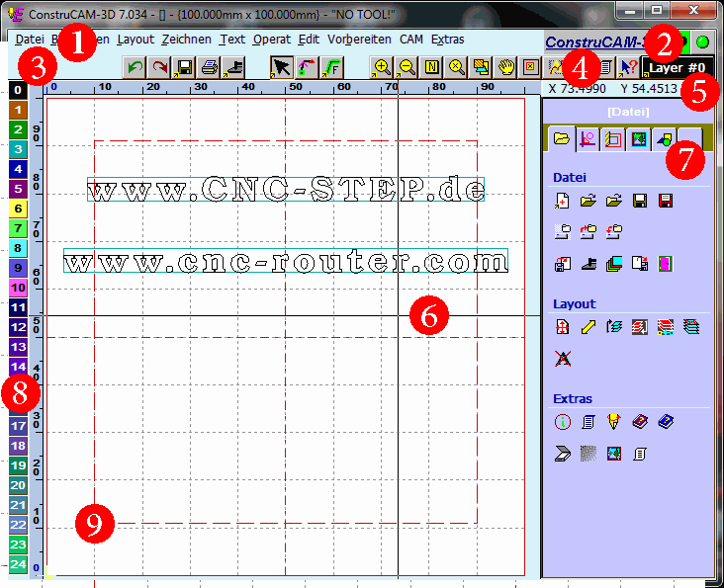Click the zoom in magnifier icon
This screenshot has width=724, height=588.
[x=381, y=67]
